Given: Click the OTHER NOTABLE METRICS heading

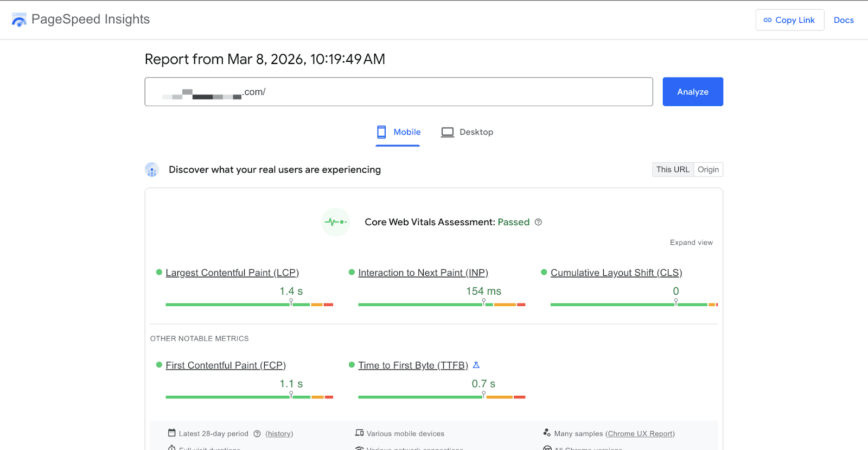Looking at the screenshot, I should pos(200,339).
